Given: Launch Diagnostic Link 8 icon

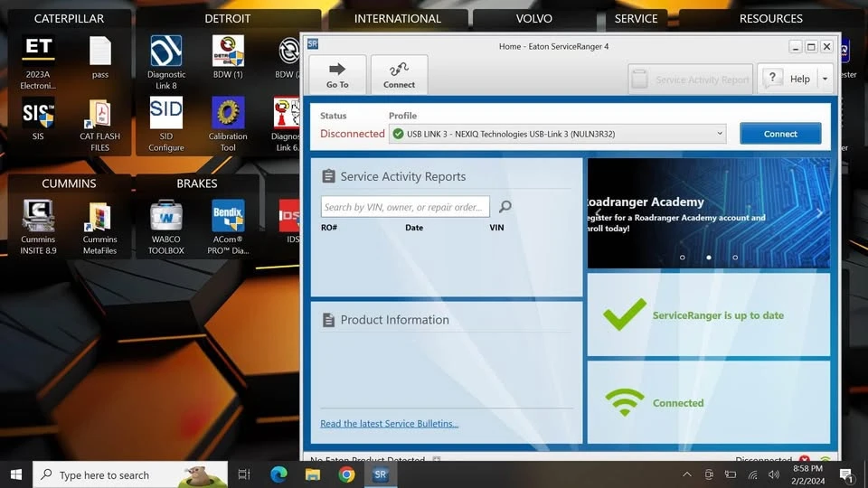Looking at the screenshot, I should click(x=166, y=62).
